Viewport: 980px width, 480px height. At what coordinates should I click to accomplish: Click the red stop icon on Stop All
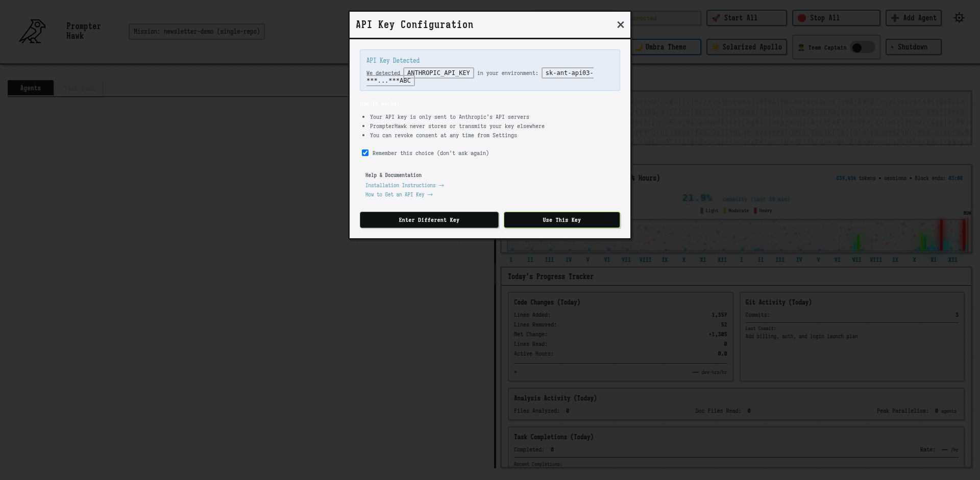click(x=803, y=17)
